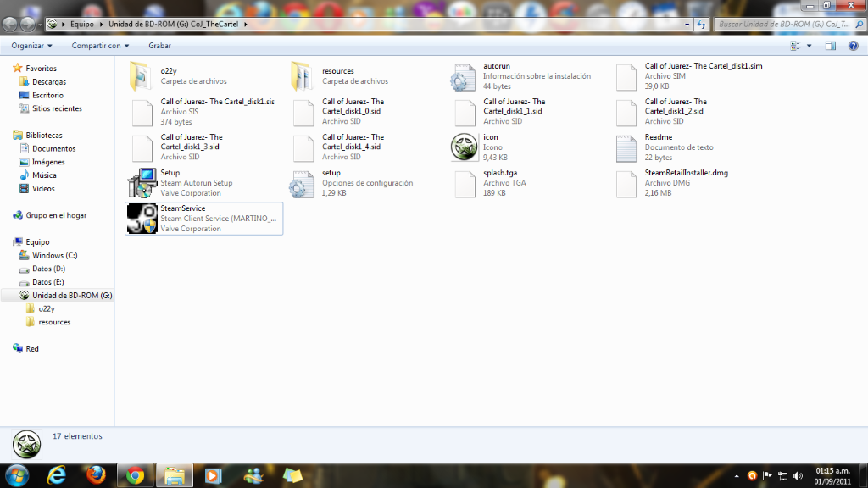Open o22y subfolder in navigation tree

(x=47, y=308)
